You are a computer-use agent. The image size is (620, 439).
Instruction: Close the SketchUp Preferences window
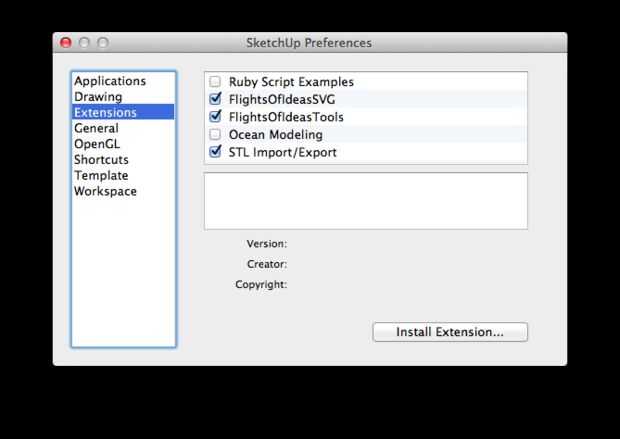pos(66,43)
